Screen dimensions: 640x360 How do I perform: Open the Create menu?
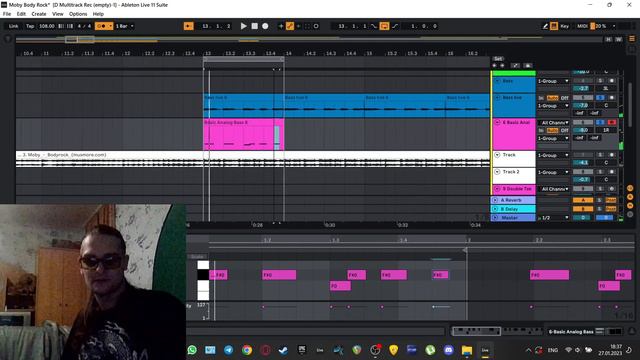[39, 14]
